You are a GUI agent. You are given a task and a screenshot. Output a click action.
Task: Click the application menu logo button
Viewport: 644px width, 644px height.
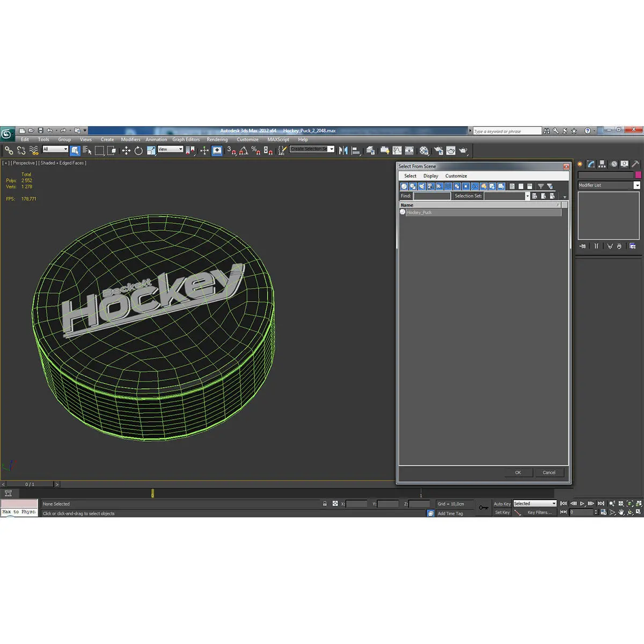[7, 134]
